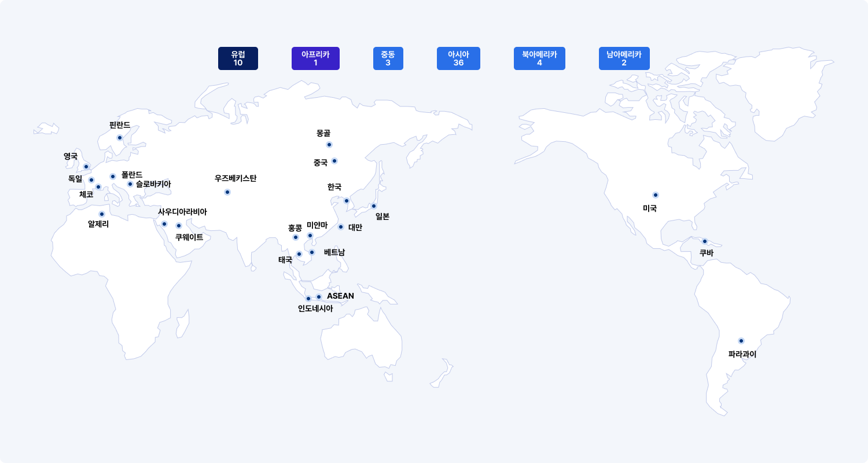Click the 미국 map marker dot

point(656,195)
